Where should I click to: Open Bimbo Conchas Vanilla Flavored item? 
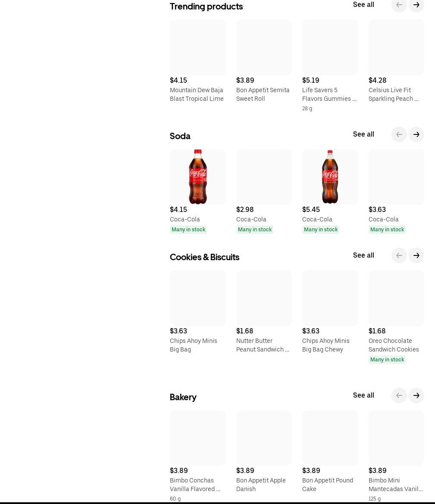point(195,485)
